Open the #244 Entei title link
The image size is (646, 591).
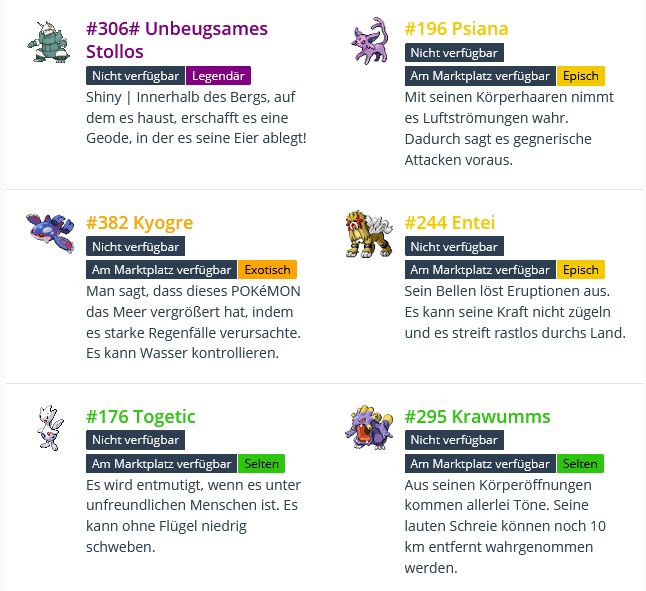[x=449, y=222]
